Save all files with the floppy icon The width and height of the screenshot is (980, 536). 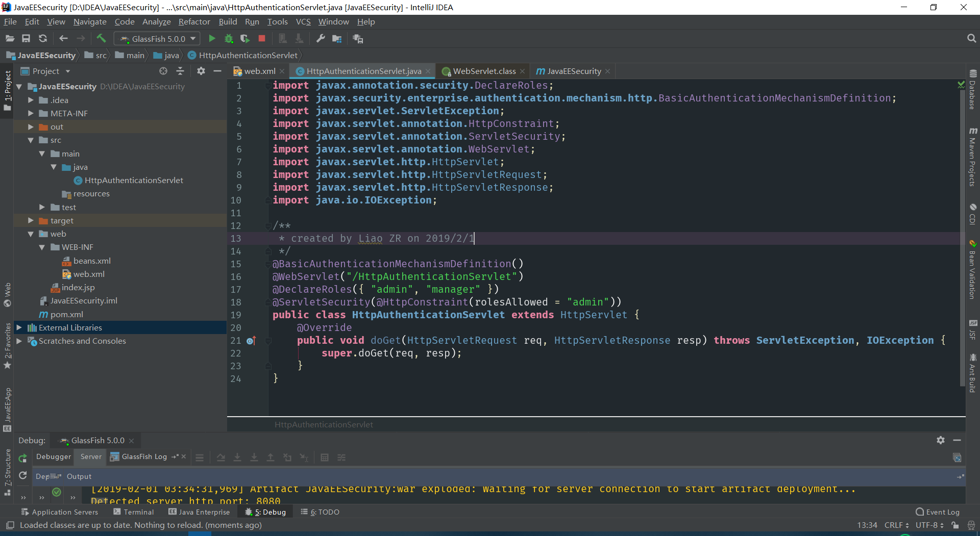26,39
